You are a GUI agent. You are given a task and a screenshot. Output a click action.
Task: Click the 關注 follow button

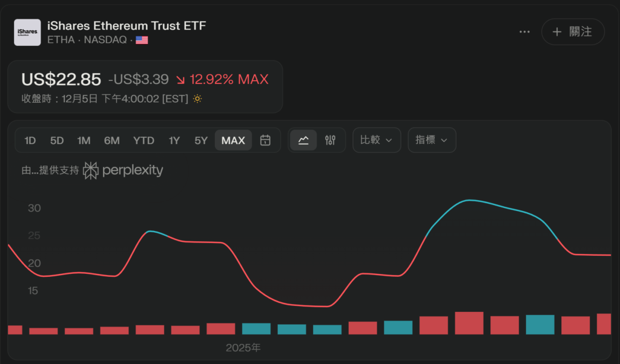click(572, 31)
